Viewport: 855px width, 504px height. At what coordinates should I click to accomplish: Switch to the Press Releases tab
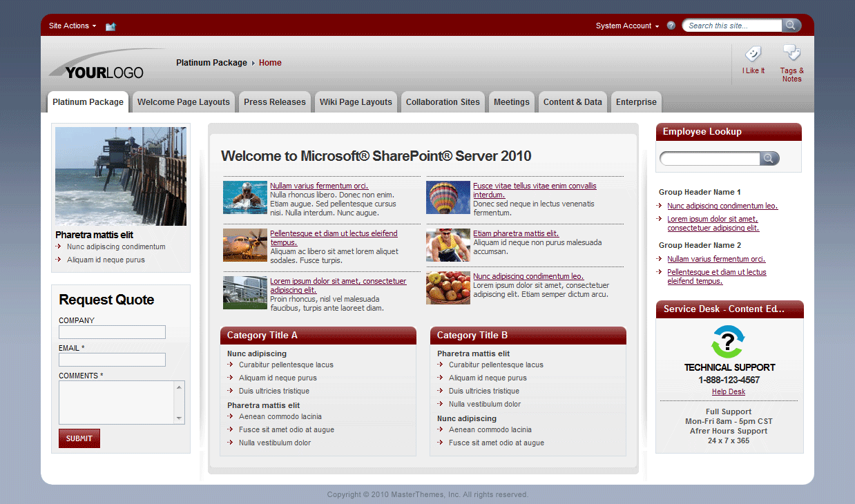[x=274, y=101]
